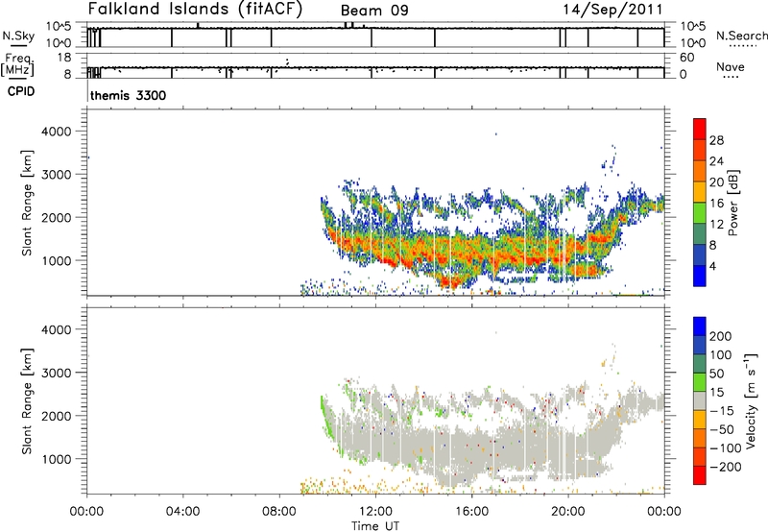
Task: Click the blue top of the Velocity colorbar
Action: 700,326
